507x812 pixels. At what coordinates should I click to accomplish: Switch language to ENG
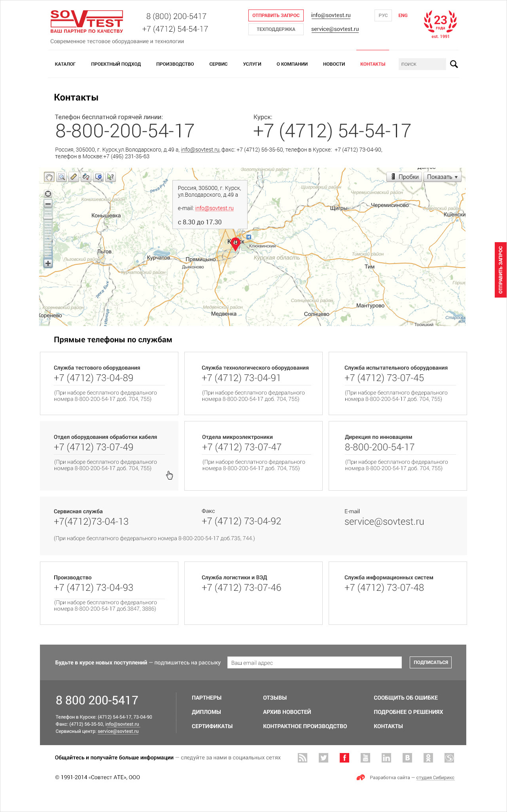403,15
